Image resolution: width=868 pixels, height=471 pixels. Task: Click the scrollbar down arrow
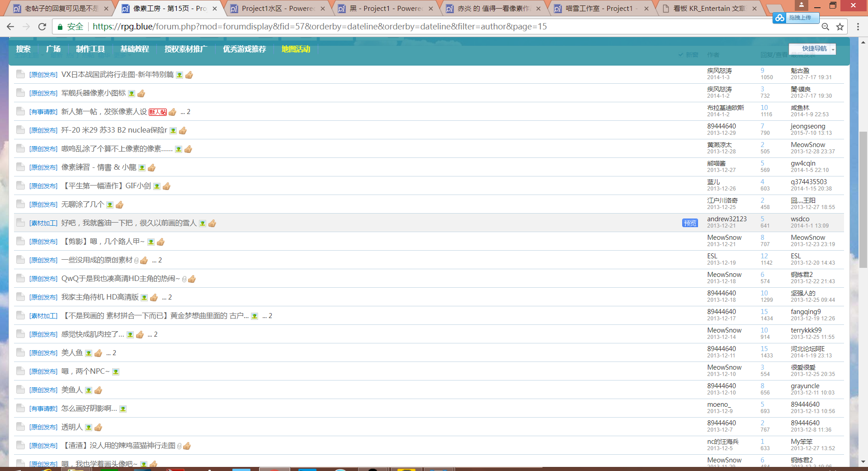pyautogui.click(x=863, y=462)
